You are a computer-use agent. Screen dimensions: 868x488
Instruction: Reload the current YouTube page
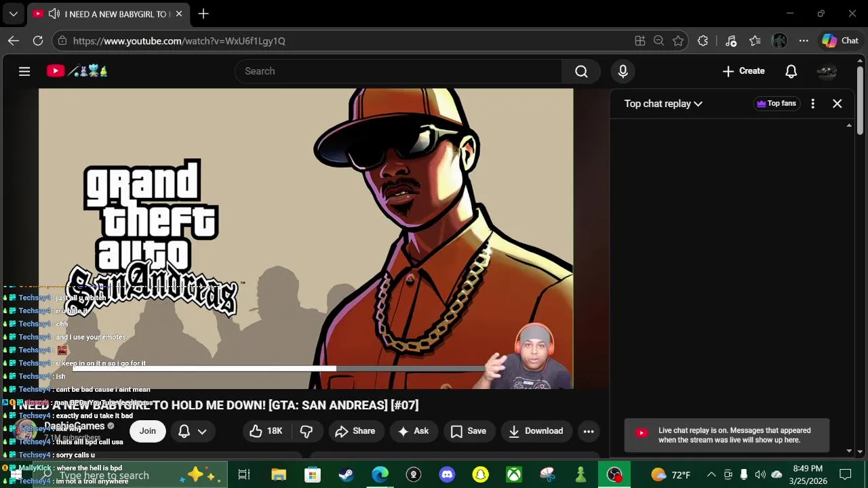[x=38, y=41]
